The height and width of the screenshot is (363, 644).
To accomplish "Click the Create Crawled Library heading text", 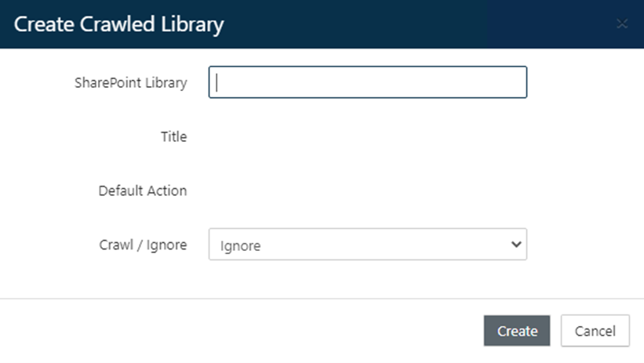I will click(x=119, y=24).
